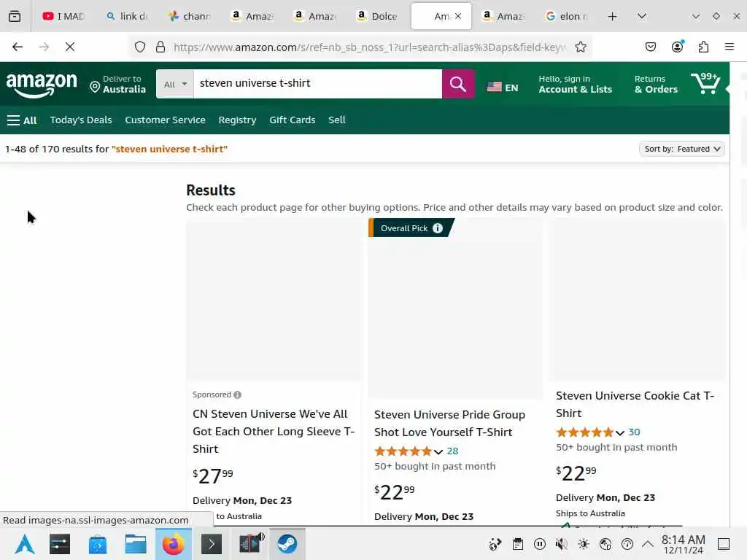Click the $27.99 price
Screen dimensions: 747x560
pyautogui.click(x=212, y=475)
